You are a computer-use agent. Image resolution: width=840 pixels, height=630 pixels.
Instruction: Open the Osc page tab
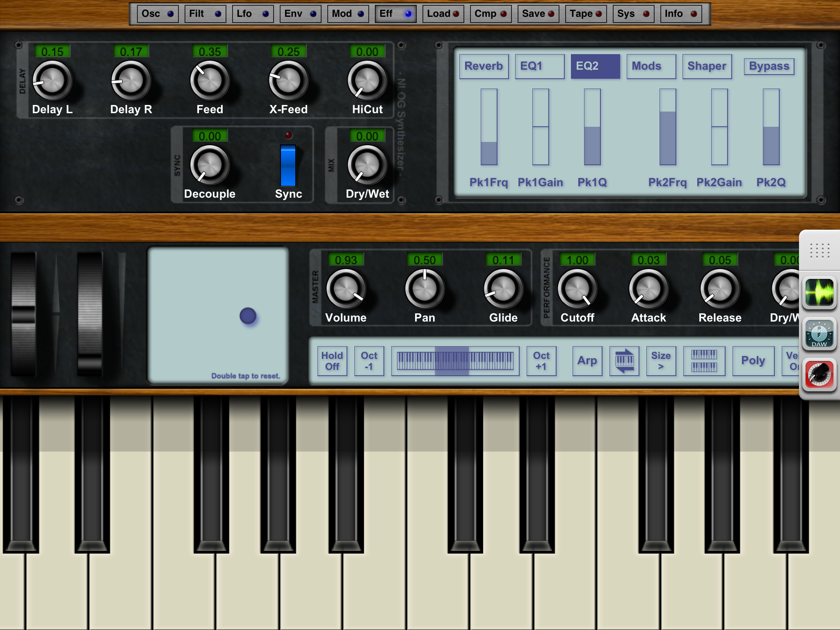157,14
